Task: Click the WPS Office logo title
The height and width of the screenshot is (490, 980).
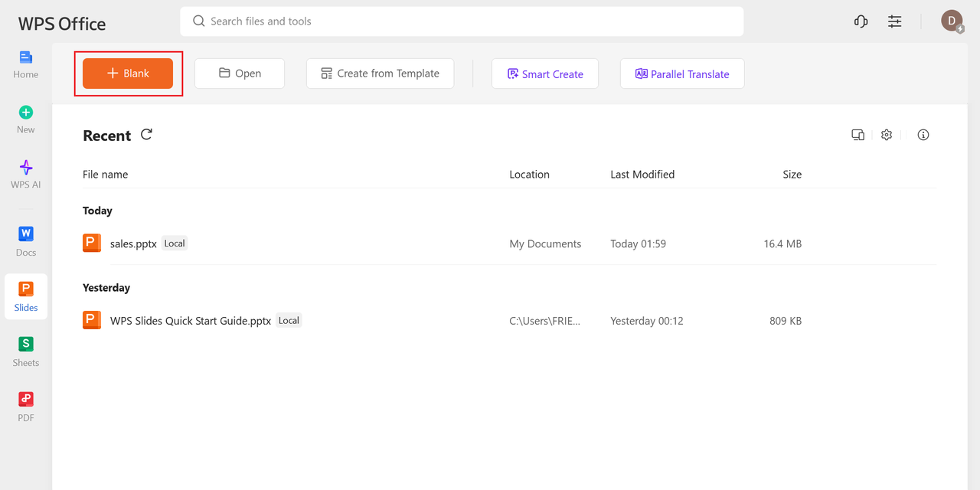Action: pos(62,24)
